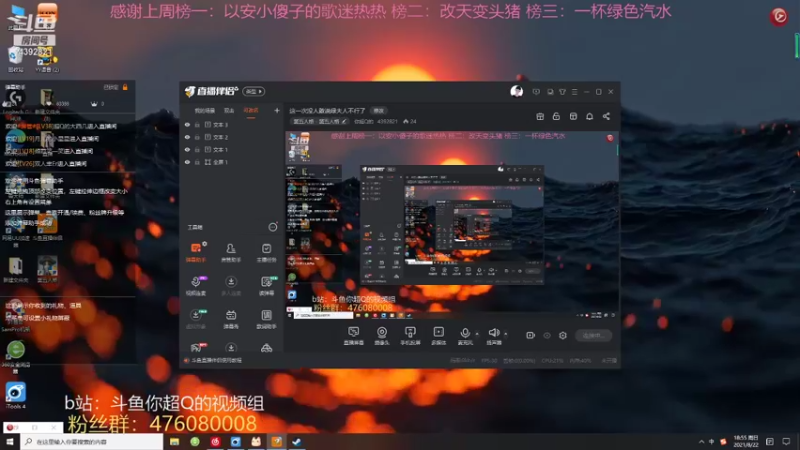This screenshot has height=450, width=800.
Task: Open the toolbox tool between 弹幕助手 and 主播任务
Action: pos(231,252)
